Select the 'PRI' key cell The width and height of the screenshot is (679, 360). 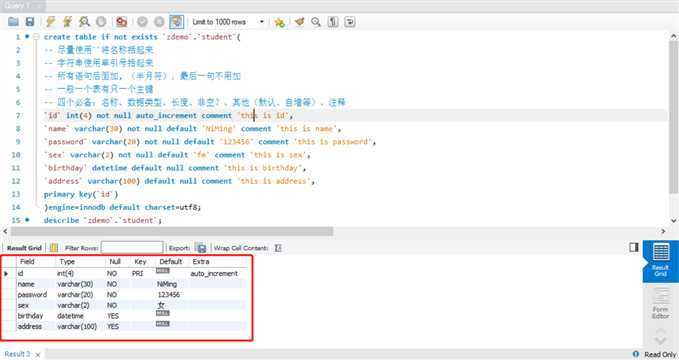coord(138,274)
